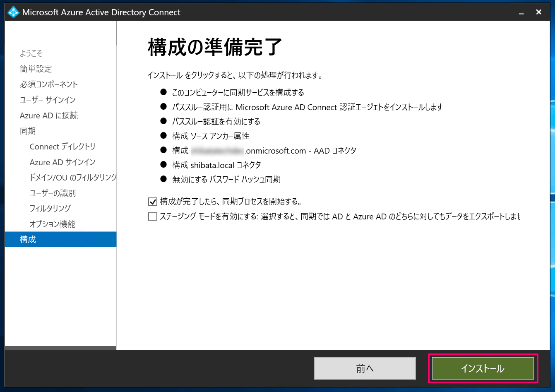Screen dimensions: 555x392
Task: Select the highlighted 構成 step
Action: pyautogui.click(x=60, y=239)
